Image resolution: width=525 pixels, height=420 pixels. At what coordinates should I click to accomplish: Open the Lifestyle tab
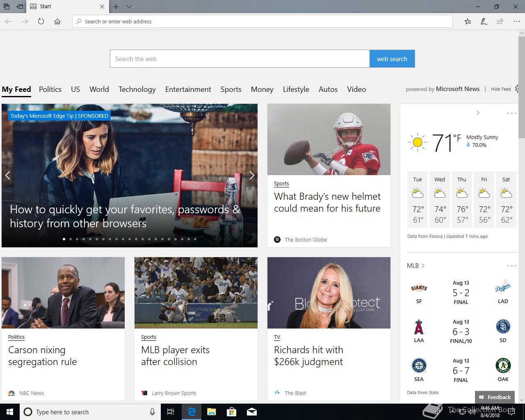pyautogui.click(x=296, y=89)
